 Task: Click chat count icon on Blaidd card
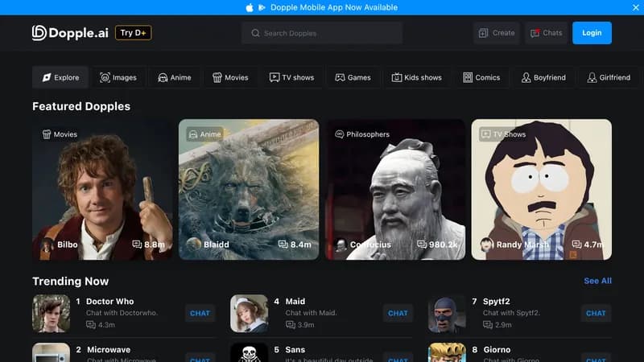click(283, 245)
